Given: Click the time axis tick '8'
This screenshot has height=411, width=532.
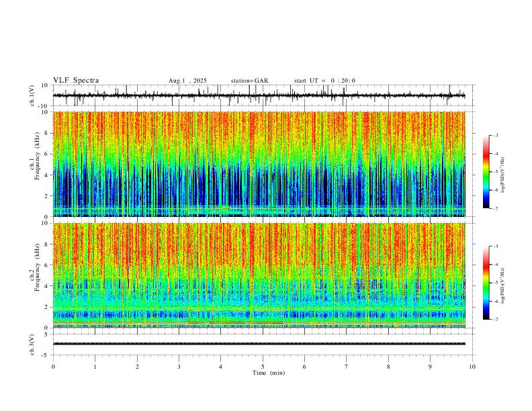Looking at the screenshot, I should [388, 367].
